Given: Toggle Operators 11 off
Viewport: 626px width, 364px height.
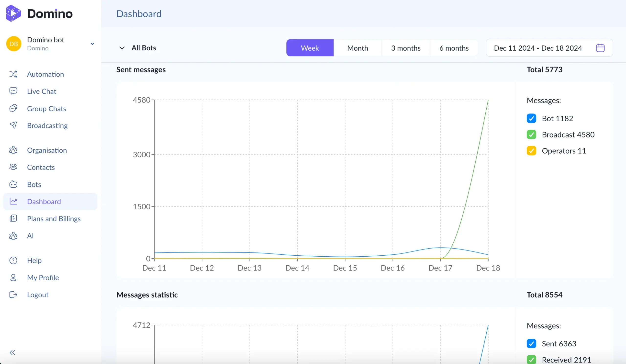Looking at the screenshot, I should (531, 151).
